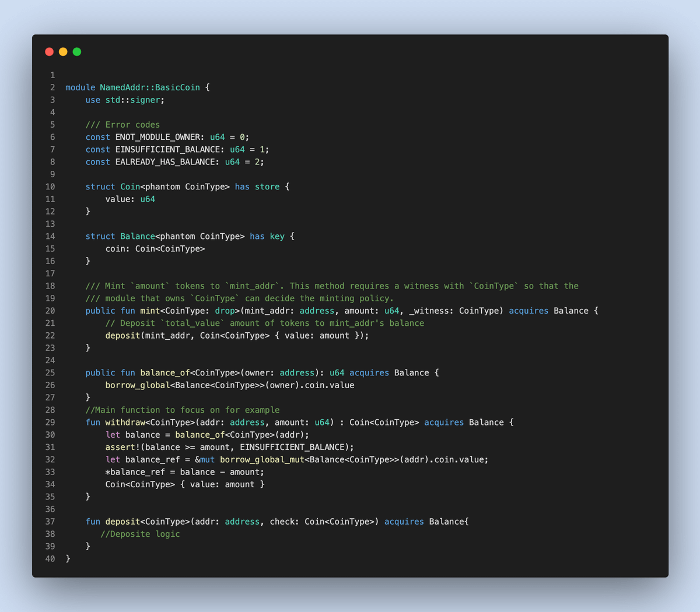The image size is (700, 612).
Task: Click line number 29 in the gutter
Action: tap(50, 423)
